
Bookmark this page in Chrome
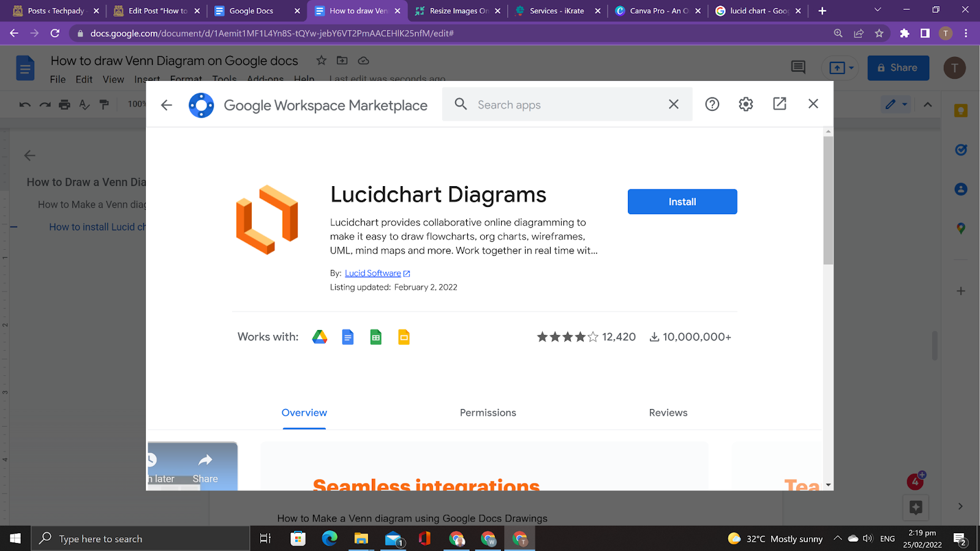pos(879,33)
